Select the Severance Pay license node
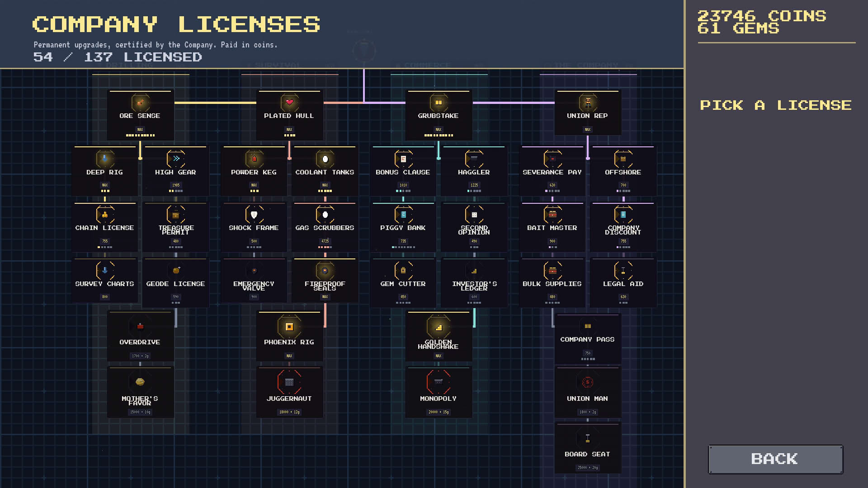 [x=552, y=171]
